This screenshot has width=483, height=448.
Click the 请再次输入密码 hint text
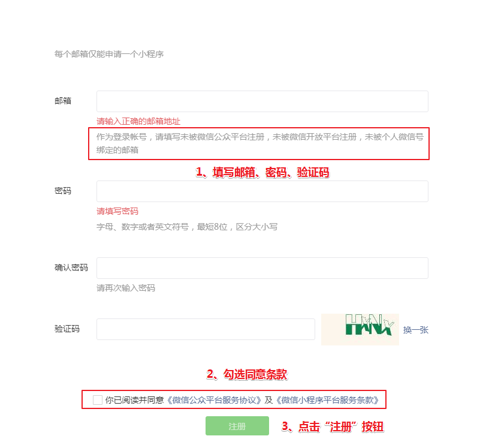click(x=126, y=288)
